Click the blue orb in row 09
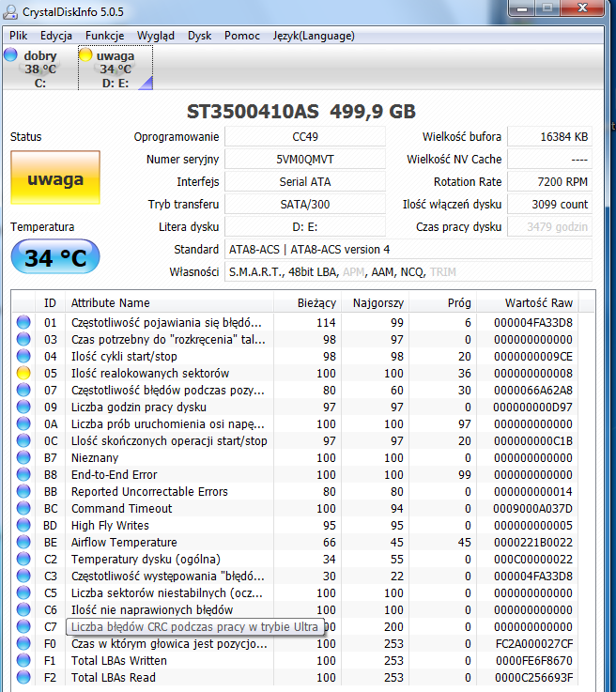This screenshot has width=616, height=692. 23,407
